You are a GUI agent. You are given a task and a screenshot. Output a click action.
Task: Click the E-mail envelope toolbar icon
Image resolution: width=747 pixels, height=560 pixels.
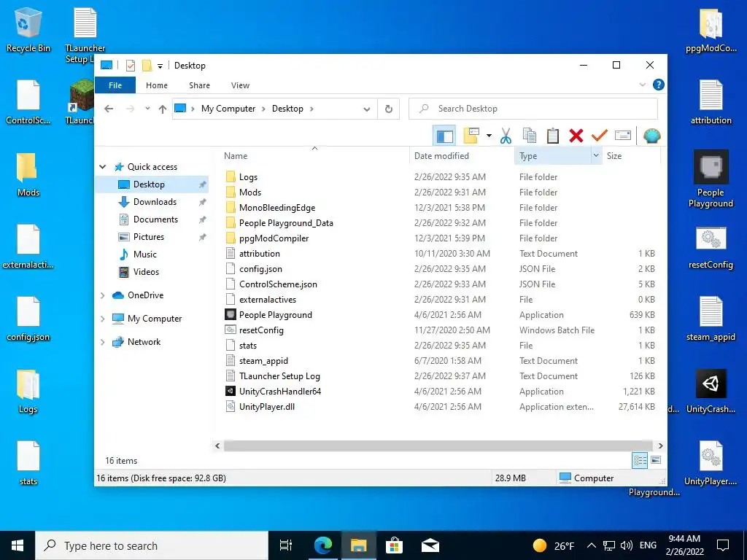623,136
